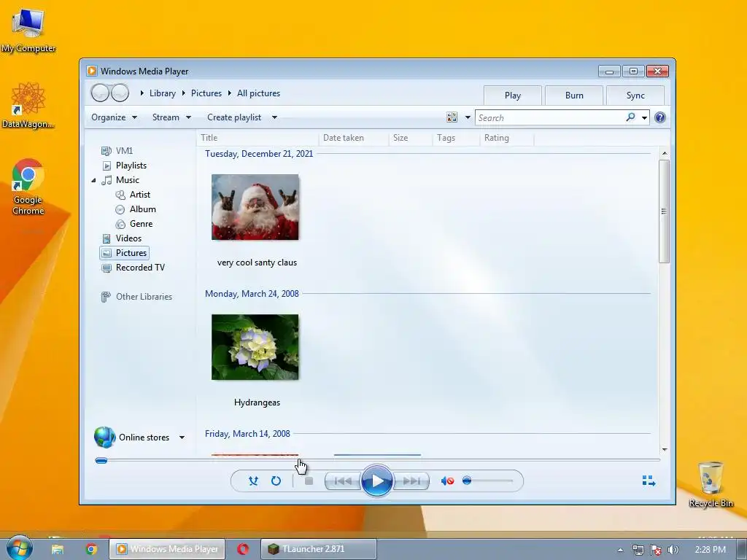This screenshot has width=747, height=560.
Task: Click into the Search input field
Action: [x=550, y=117]
